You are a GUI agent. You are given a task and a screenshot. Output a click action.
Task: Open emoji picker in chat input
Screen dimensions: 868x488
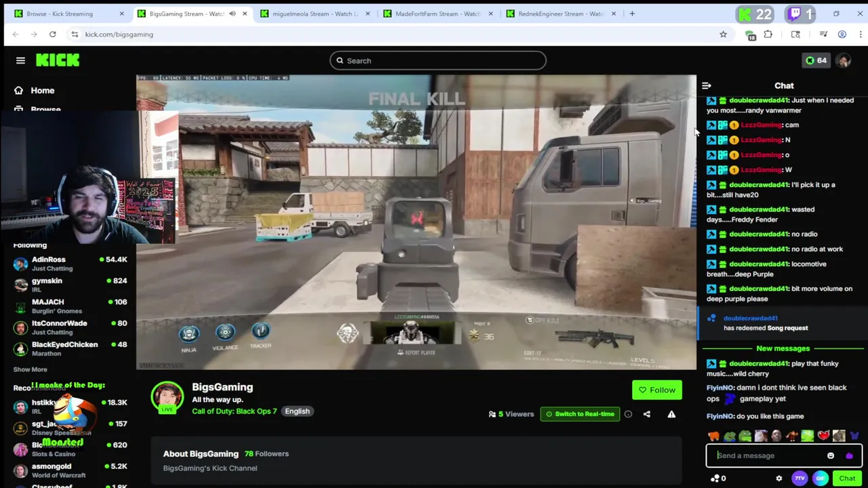831,455
